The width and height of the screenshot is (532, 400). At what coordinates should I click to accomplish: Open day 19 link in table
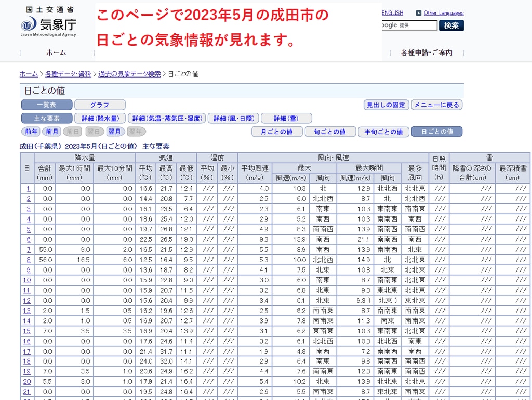tap(27, 372)
